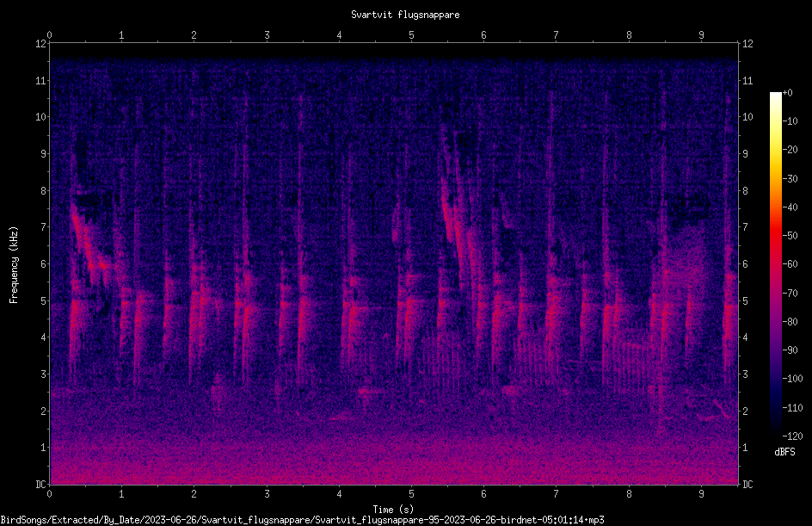Select the -60 color scale label
812x526 pixels.
[790, 264]
